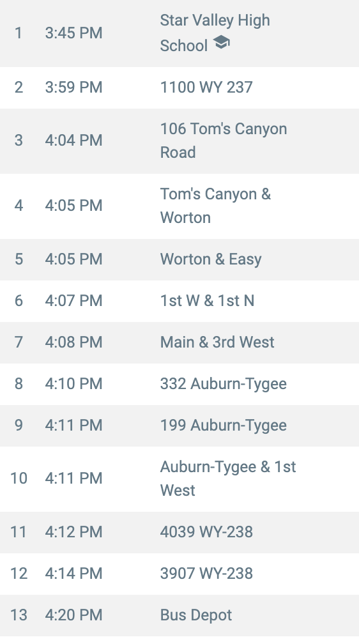Click stop number 13 in the list
359x644 pixels.
pos(19,615)
